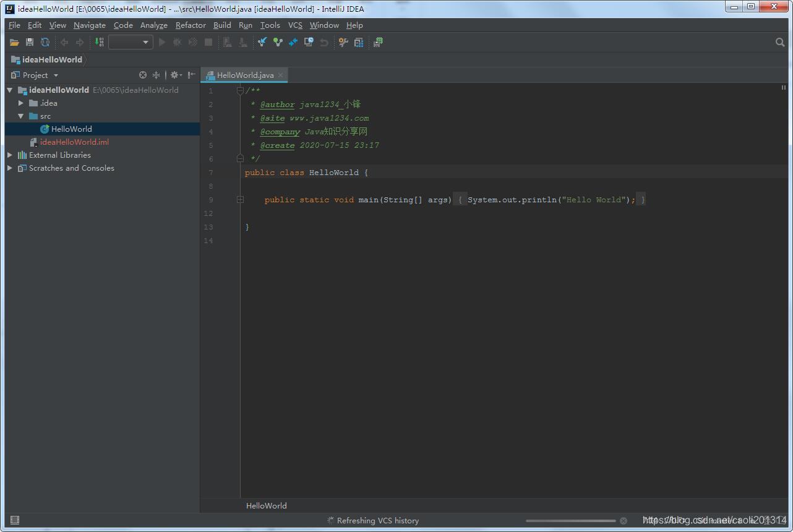The width and height of the screenshot is (793, 532).
Task: Close the HelloWorld.java tab
Action: coord(280,75)
